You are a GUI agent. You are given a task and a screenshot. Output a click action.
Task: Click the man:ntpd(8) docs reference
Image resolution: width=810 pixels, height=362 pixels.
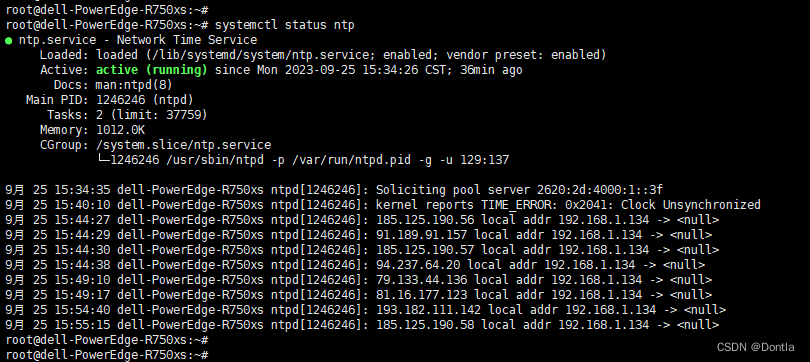(x=134, y=85)
